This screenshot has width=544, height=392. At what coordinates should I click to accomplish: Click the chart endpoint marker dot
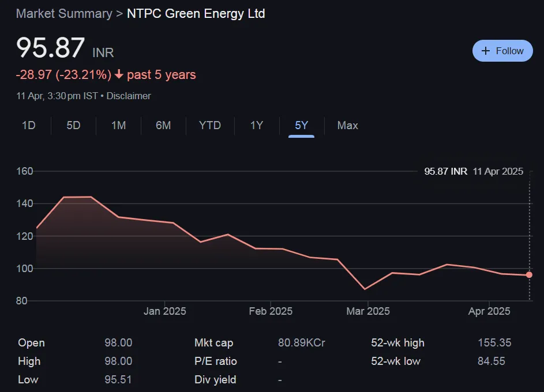coord(529,275)
